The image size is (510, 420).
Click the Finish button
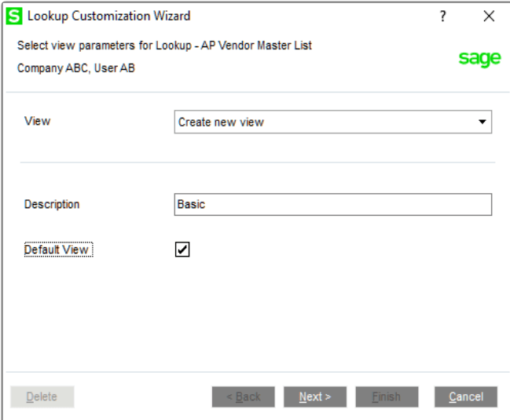pos(387,397)
